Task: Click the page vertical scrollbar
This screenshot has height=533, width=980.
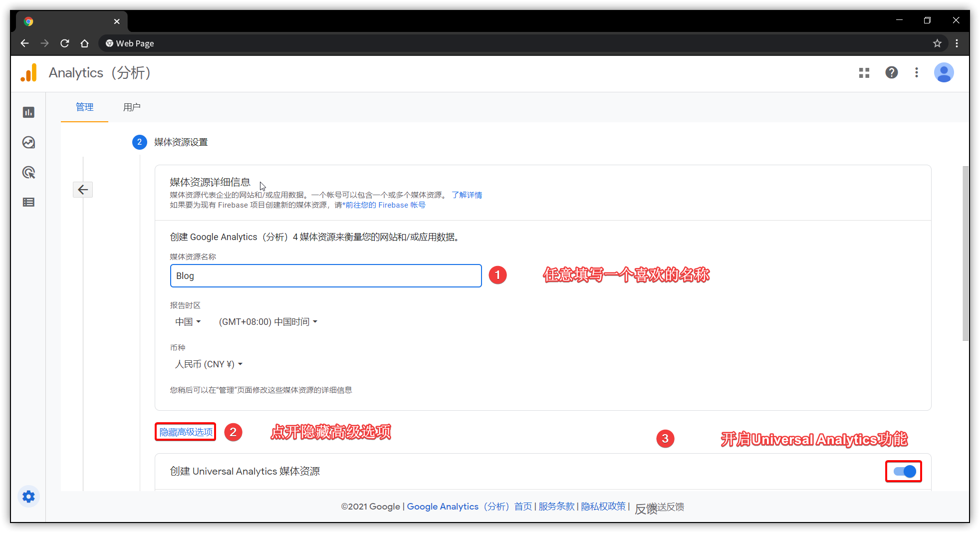Action: [965, 254]
